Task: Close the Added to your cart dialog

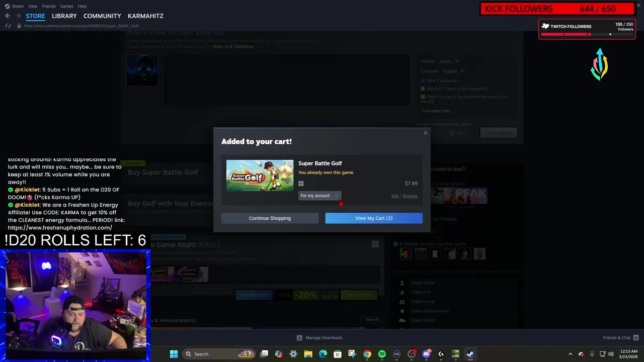Action: pyautogui.click(x=426, y=133)
